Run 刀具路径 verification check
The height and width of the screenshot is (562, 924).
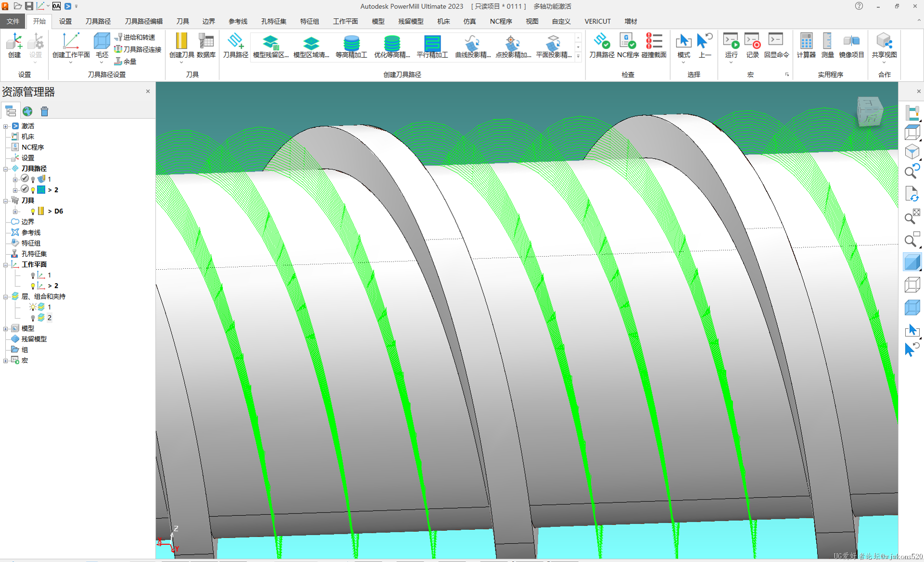(x=602, y=46)
